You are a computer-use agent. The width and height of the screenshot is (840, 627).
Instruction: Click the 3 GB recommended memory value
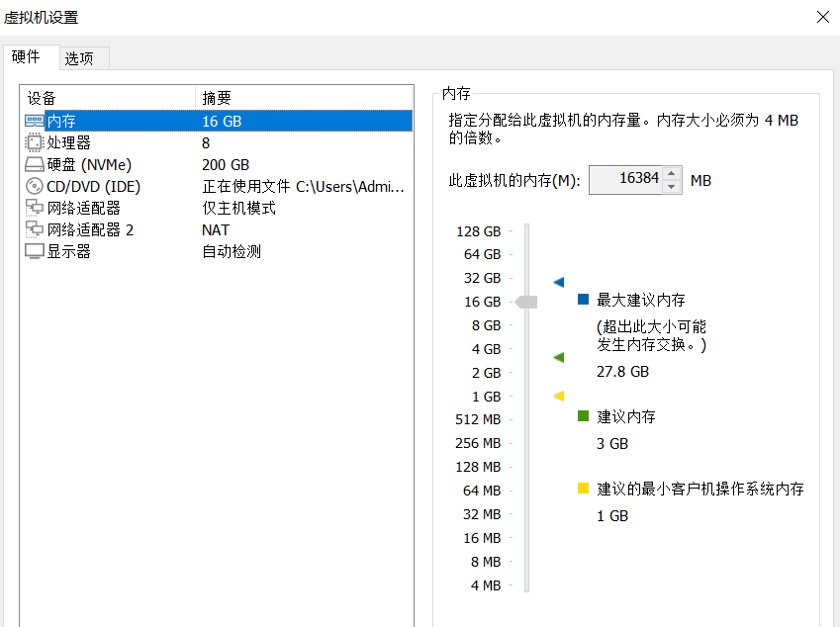611,444
